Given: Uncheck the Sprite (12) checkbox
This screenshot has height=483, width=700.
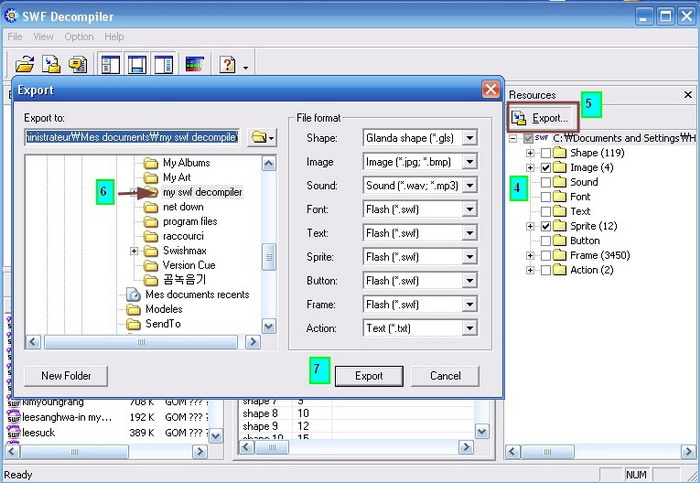Looking at the screenshot, I should pyautogui.click(x=545, y=227).
